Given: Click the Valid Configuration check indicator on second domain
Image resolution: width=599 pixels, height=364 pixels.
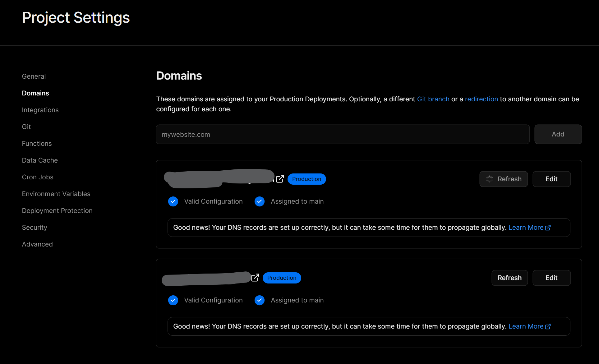Looking at the screenshot, I should point(173,300).
